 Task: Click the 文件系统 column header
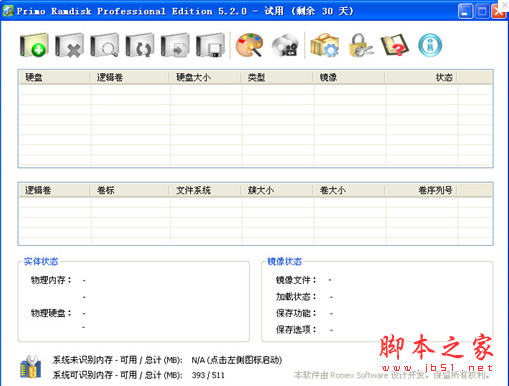pos(205,190)
